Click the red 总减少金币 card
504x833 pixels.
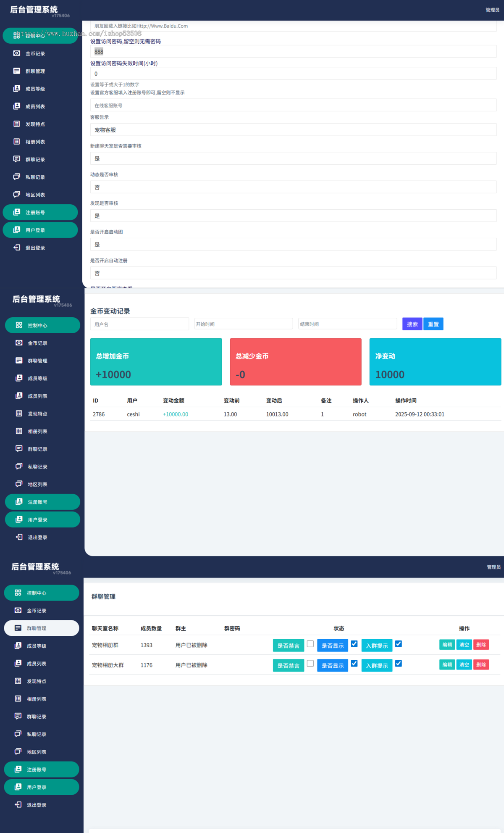[x=296, y=362]
